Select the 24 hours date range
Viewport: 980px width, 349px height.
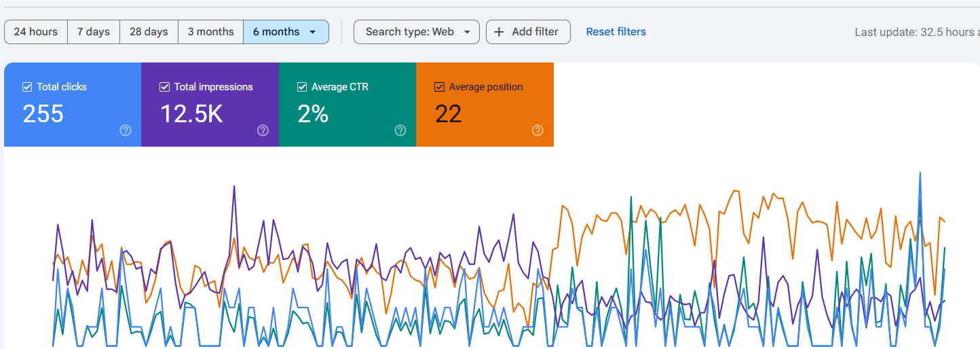[35, 32]
